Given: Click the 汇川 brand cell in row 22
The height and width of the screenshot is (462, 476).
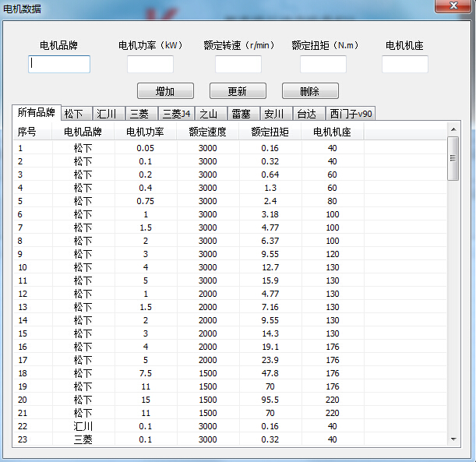Looking at the screenshot, I should 83,426.
